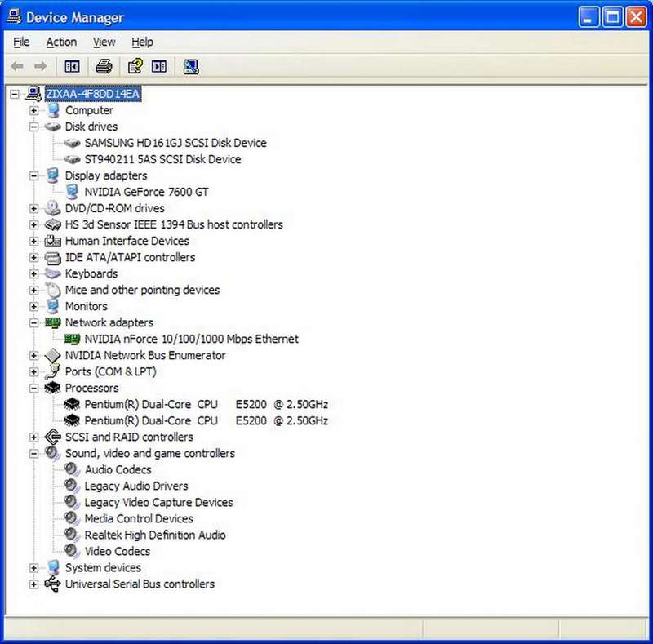The image size is (653, 644).
Task: Click the Keyboards category icon
Action: pos(52,273)
